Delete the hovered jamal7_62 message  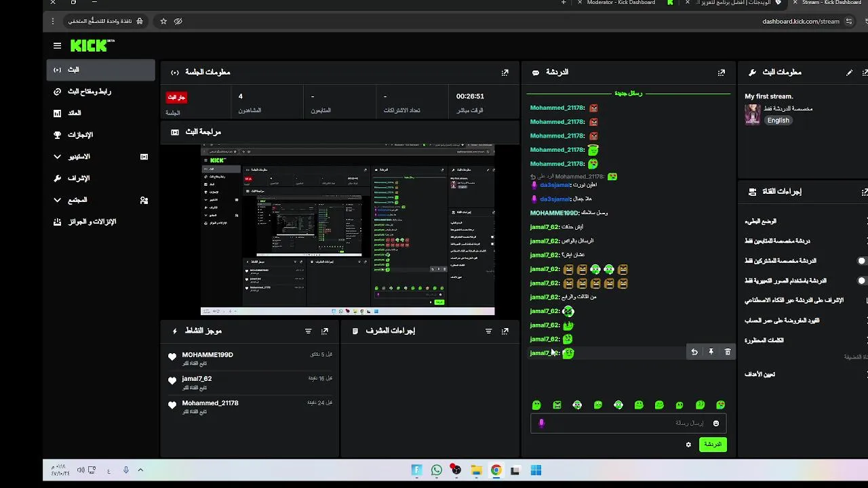point(728,352)
